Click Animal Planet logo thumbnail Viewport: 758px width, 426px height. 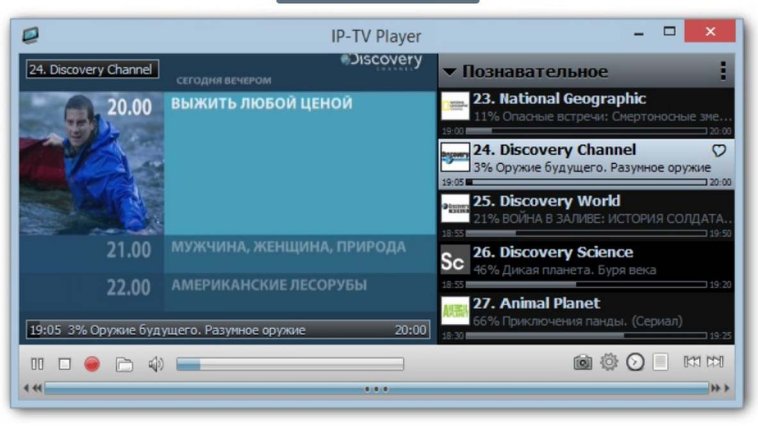[455, 311]
